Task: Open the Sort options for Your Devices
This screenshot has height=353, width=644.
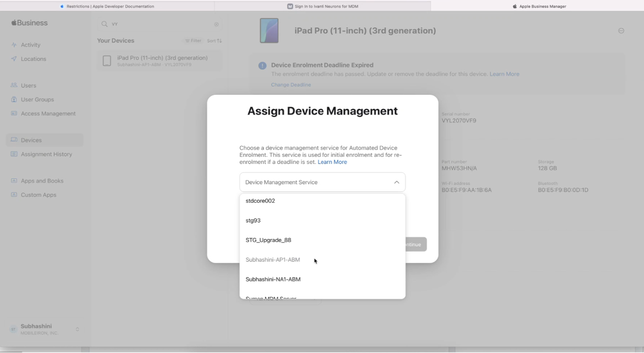Action: click(x=213, y=41)
